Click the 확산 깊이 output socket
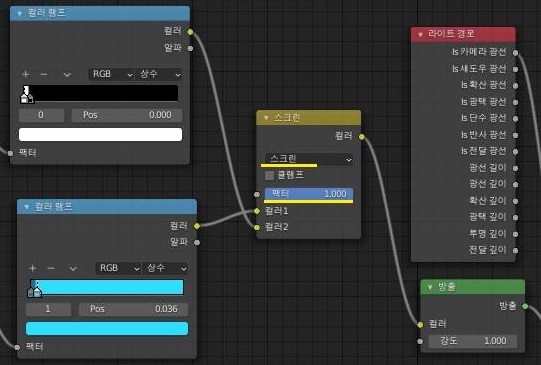 click(515, 201)
